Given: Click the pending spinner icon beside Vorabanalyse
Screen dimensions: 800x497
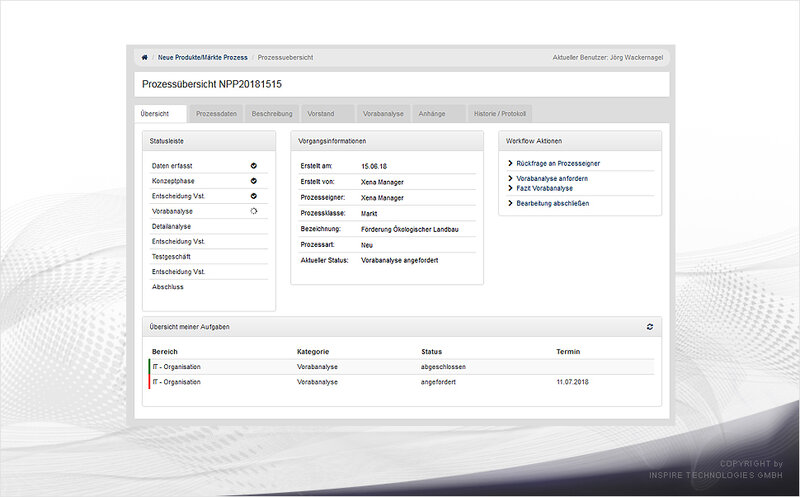Looking at the screenshot, I should point(254,211).
